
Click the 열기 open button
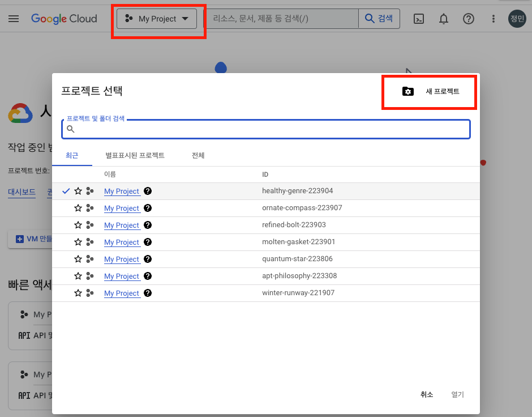coord(457,394)
